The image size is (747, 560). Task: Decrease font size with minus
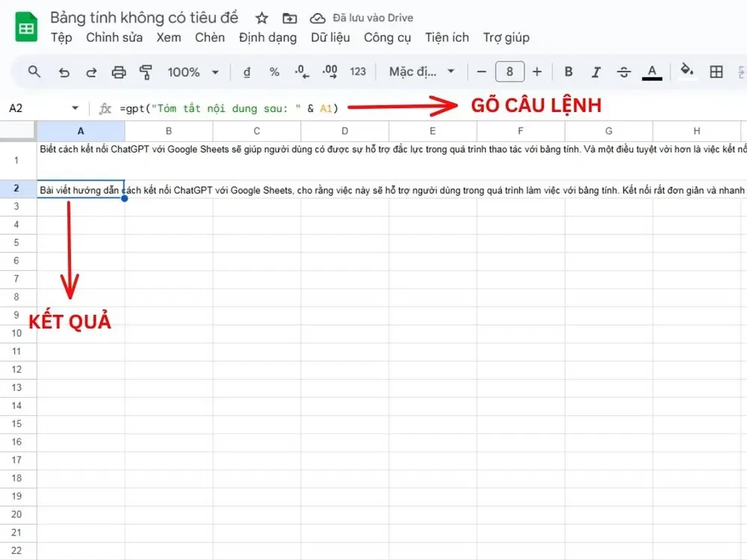click(481, 72)
